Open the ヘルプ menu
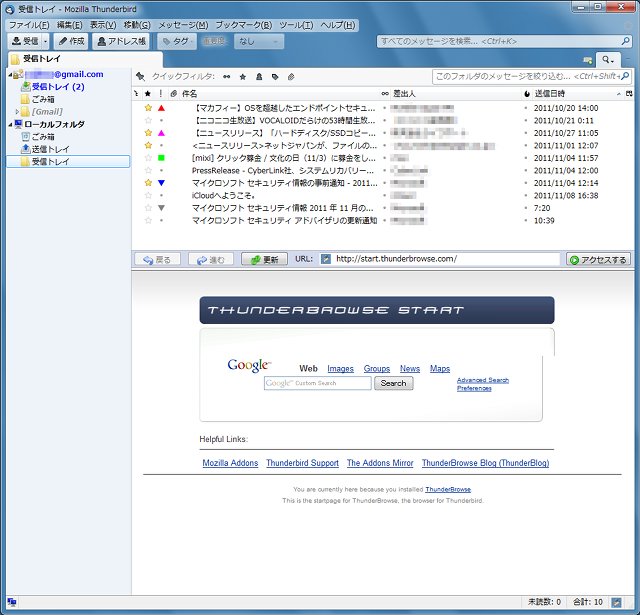The height and width of the screenshot is (615, 640). coord(338,25)
